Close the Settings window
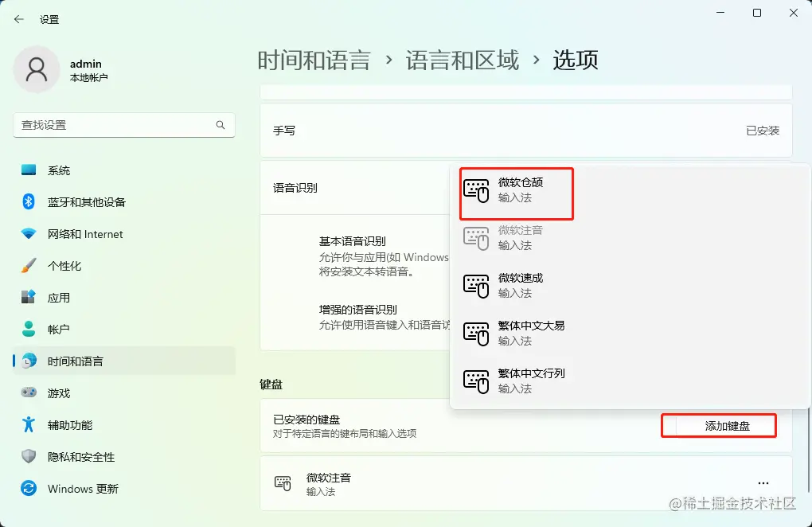Viewport: 812px width, 527px height. click(794, 13)
